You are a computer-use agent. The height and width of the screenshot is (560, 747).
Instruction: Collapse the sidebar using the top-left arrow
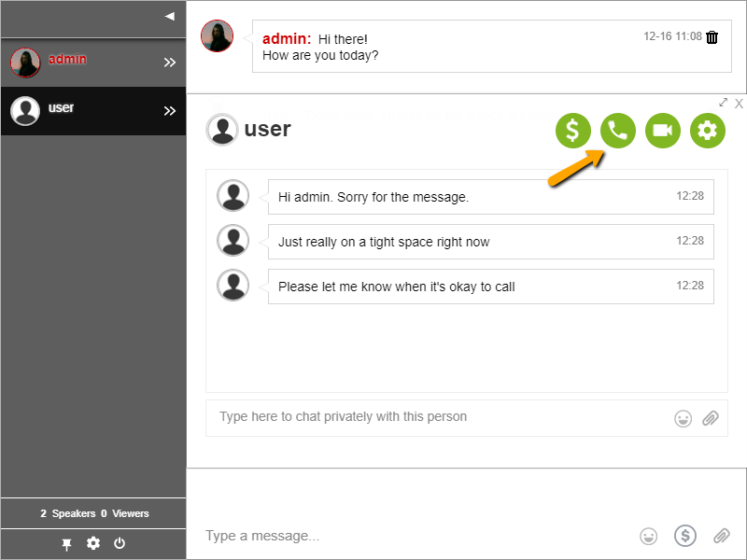168,16
